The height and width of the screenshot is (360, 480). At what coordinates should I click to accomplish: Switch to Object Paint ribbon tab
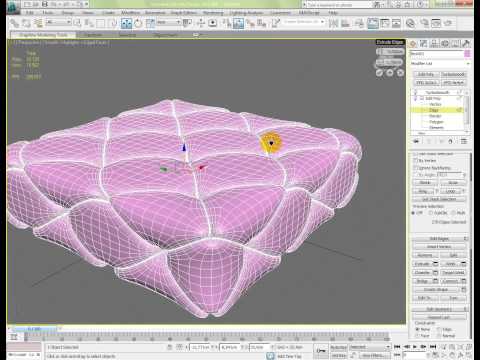point(165,35)
